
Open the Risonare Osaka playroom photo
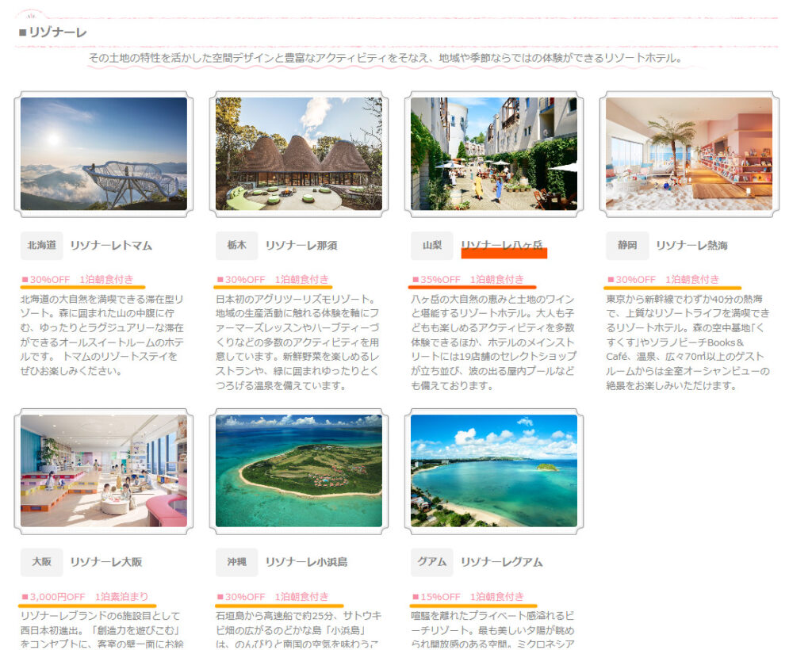tap(104, 471)
